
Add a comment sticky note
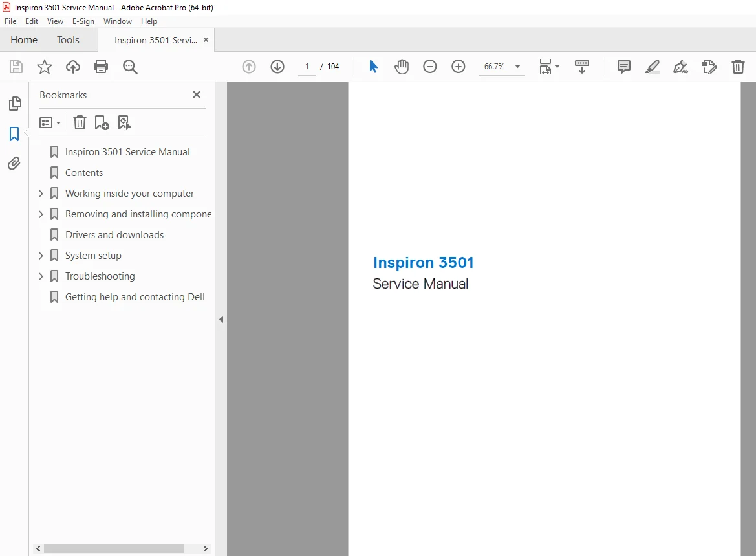624,67
